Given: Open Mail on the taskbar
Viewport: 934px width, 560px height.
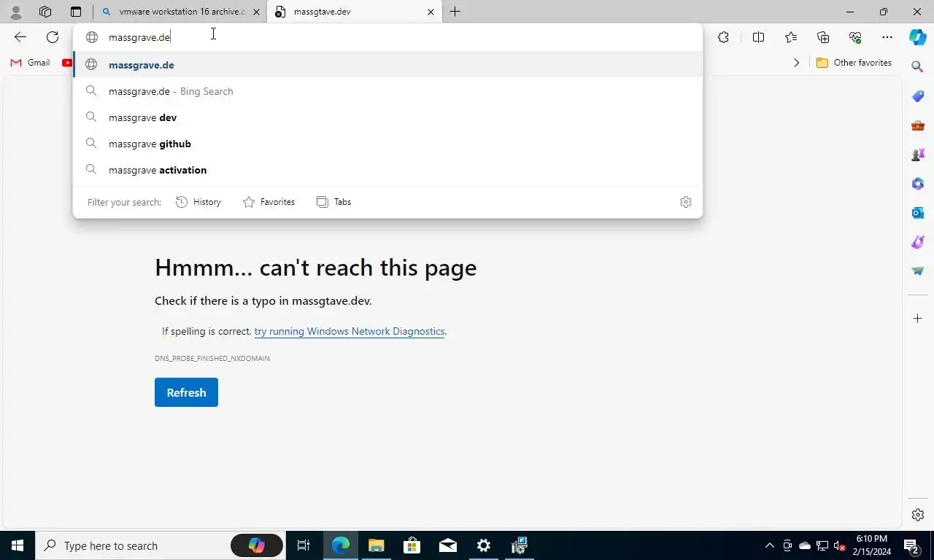Looking at the screenshot, I should coord(448,545).
